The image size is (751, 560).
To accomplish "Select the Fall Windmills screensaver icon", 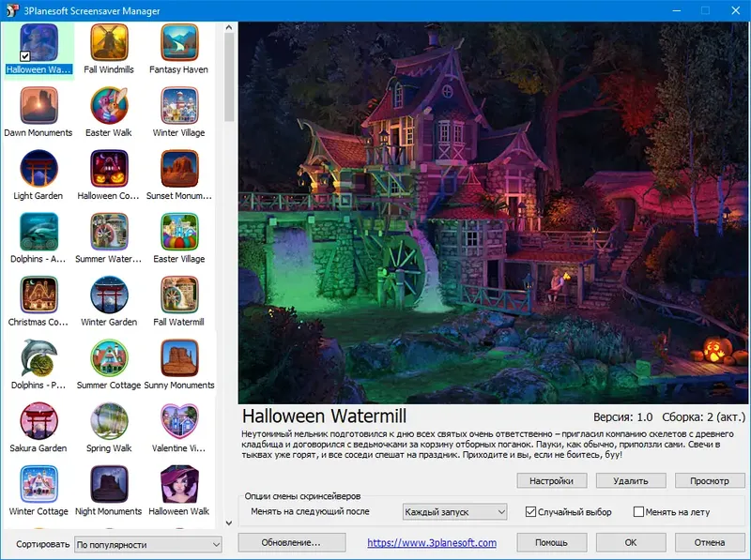I will click(109, 42).
